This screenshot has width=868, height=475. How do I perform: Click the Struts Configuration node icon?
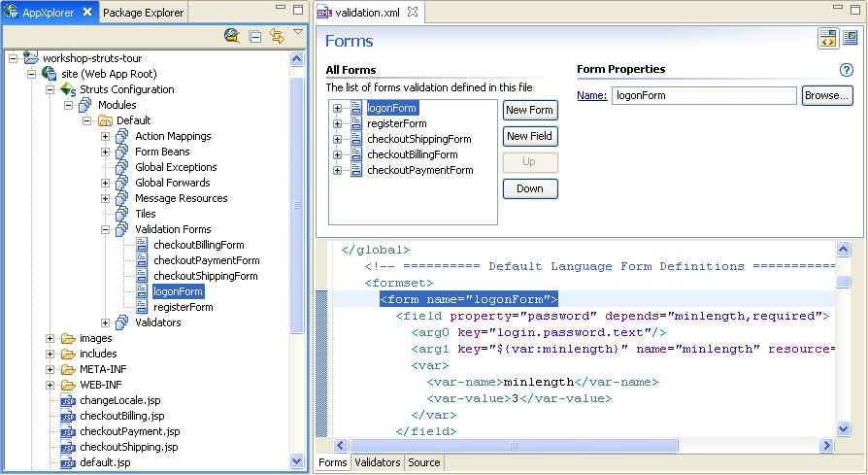pos(68,89)
